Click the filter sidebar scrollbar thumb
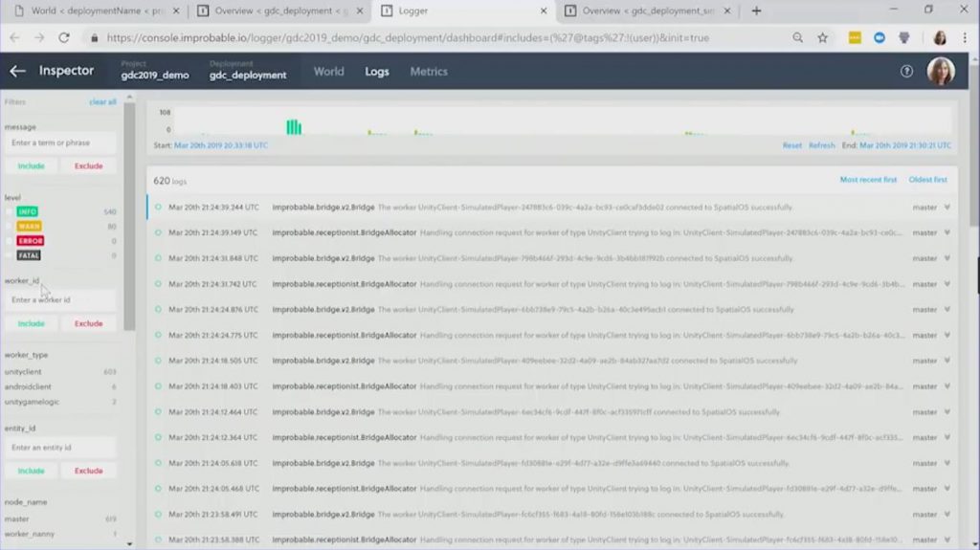 coord(129,216)
